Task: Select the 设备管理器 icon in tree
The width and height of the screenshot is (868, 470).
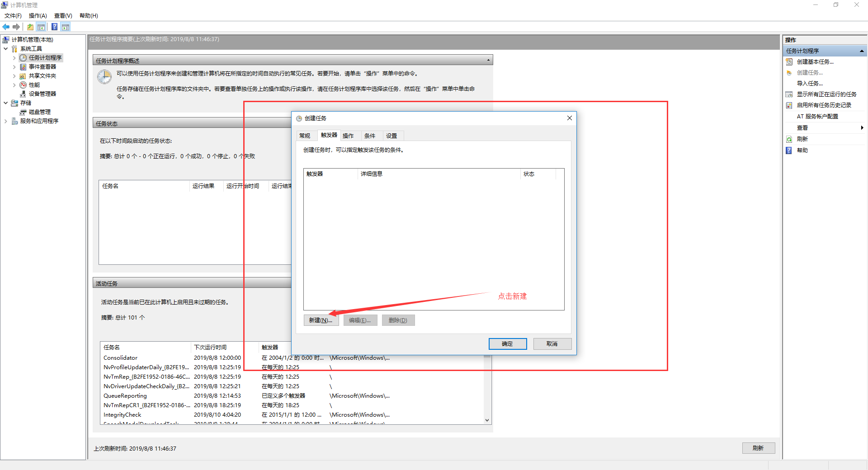Action: pos(23,94)
